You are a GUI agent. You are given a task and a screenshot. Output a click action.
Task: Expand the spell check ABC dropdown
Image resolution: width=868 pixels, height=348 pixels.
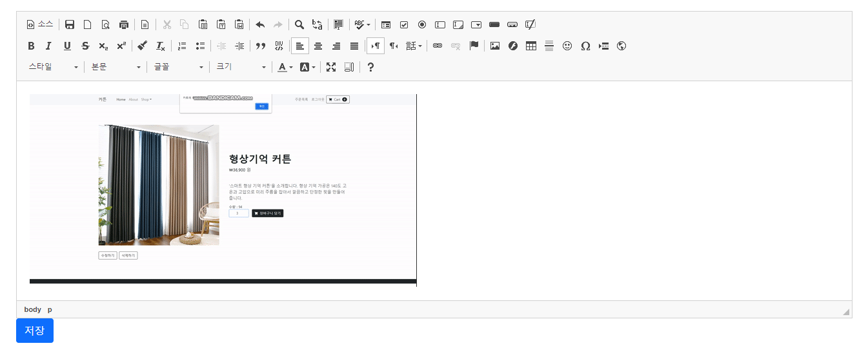362,24
